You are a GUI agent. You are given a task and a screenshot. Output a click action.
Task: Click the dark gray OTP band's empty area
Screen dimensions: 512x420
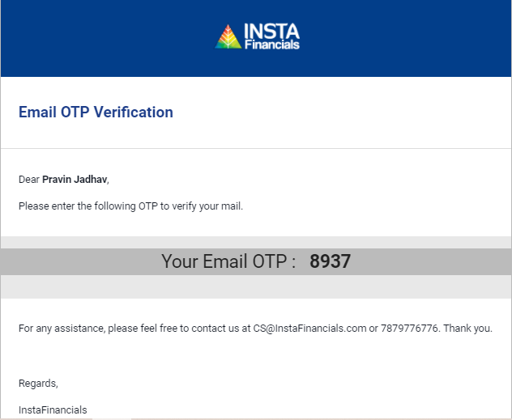tap(82, 261)
